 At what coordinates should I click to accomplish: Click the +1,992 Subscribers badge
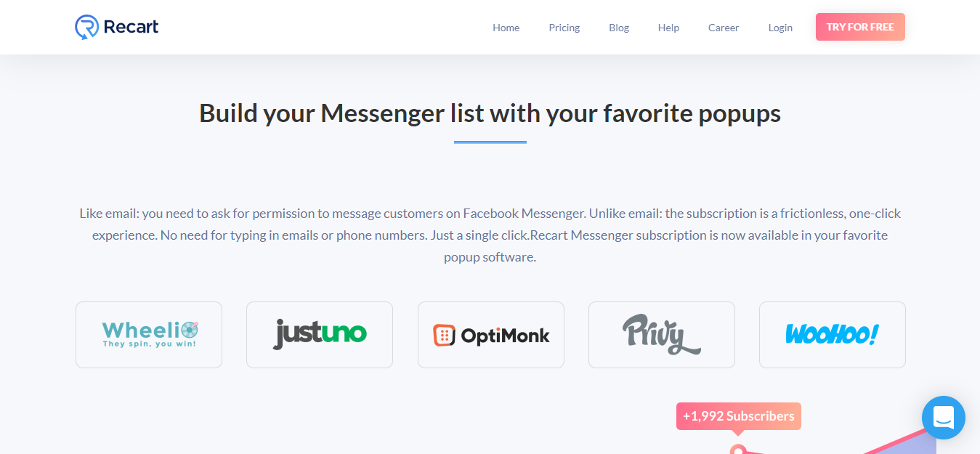[738, 416]
